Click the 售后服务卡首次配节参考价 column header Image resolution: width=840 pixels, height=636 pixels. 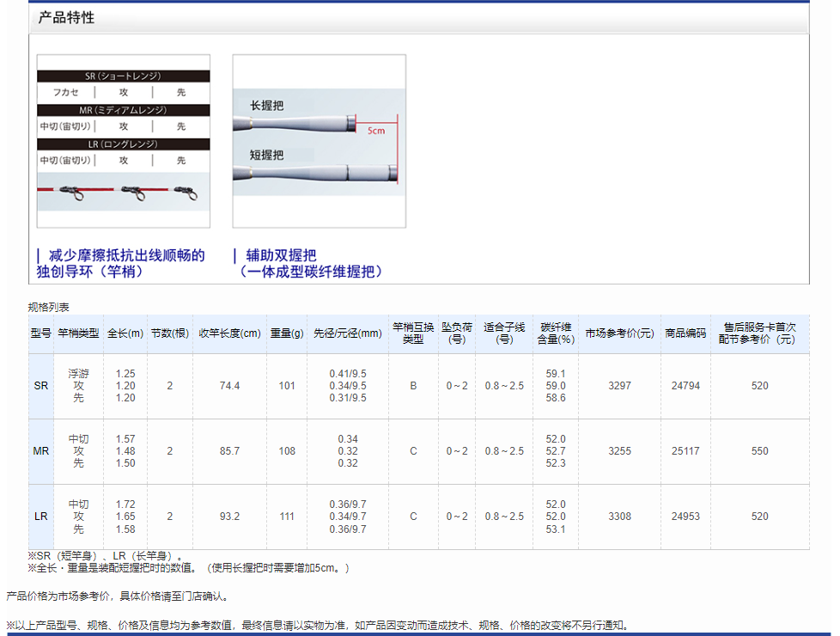pos(759,333)
